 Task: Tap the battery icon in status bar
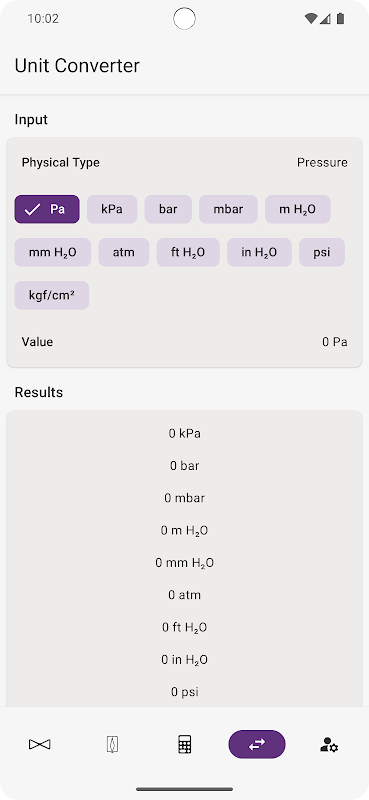pyautogui.click(x=340, y=19)
